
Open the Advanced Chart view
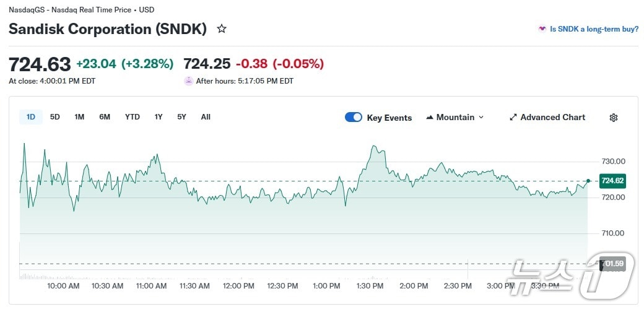552,117
